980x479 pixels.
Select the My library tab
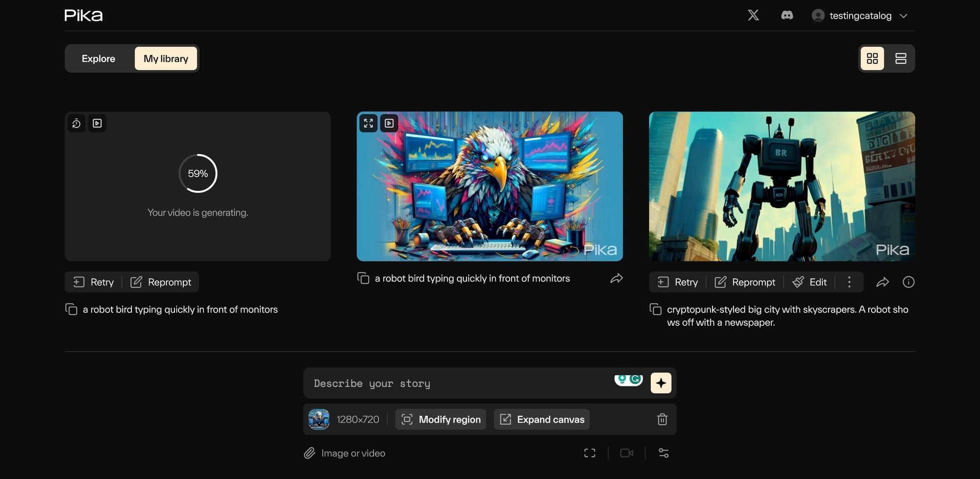click(166, 58)
